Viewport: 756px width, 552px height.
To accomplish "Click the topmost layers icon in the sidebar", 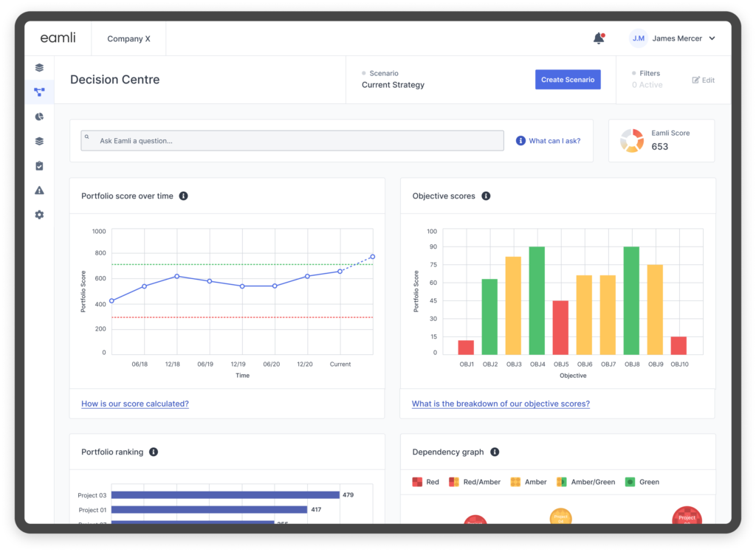I will pos(39,68).
